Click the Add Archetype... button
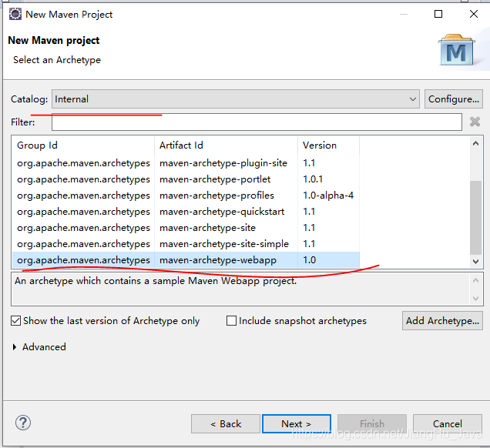 coord(442,321)
